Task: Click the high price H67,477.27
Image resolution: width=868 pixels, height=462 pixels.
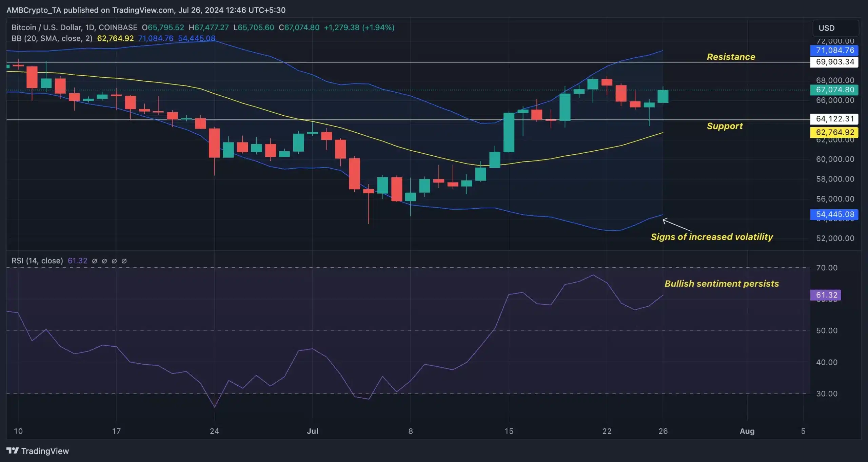Action: click(209, 27)
